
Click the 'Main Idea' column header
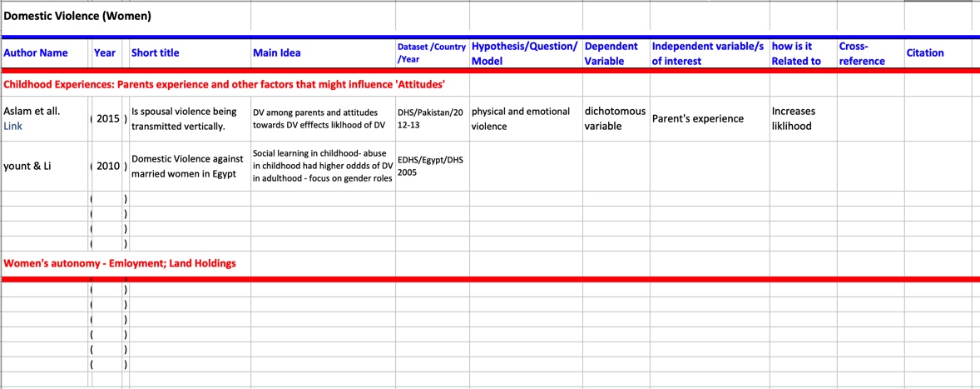(x=277, y=53)
